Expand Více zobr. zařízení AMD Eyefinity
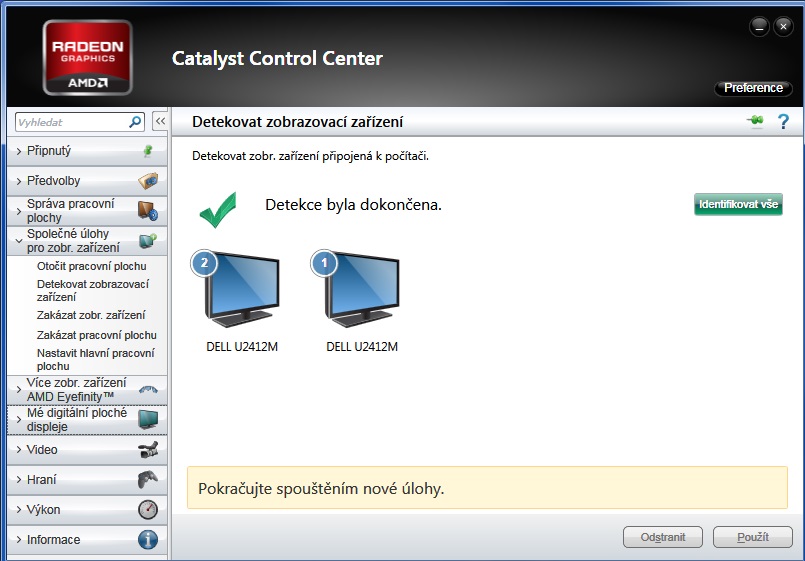Image resolution: width=805 pixels, height=561 pixels. [x=87, y=390]
